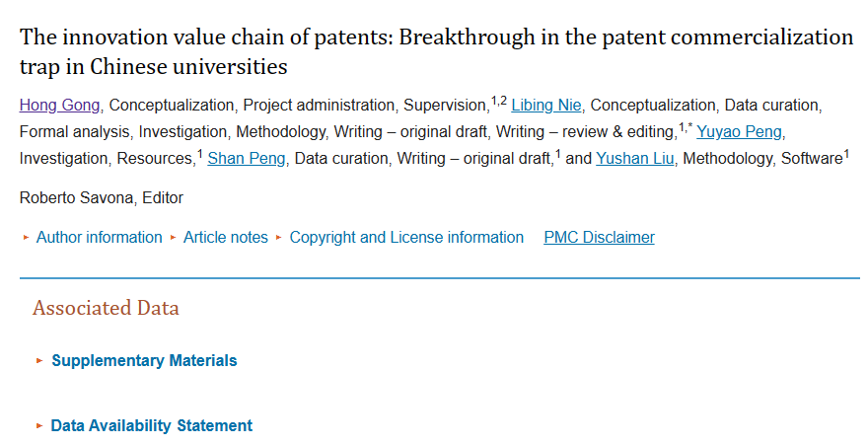
Task: Expand Data Availability Statement section
Action: point(152,425)
